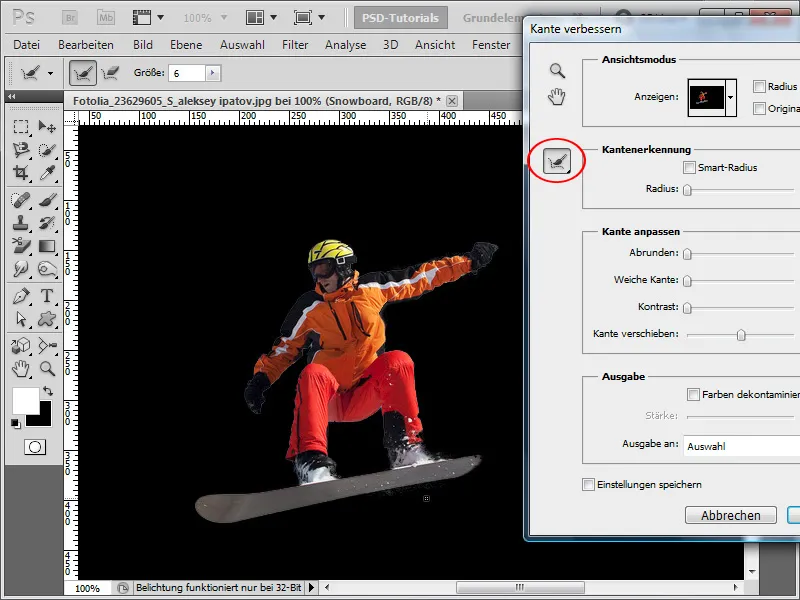Adjust the Kante verschieben slider handle
The width and height of the screenshot is (800, 600).
(x=741, y=335)
